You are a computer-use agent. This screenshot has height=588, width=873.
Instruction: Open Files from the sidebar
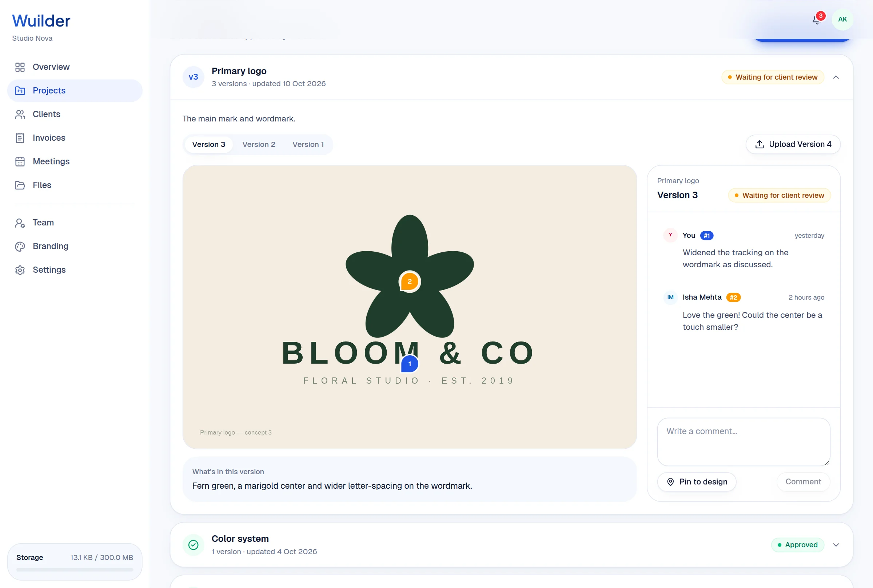(75, 185)
